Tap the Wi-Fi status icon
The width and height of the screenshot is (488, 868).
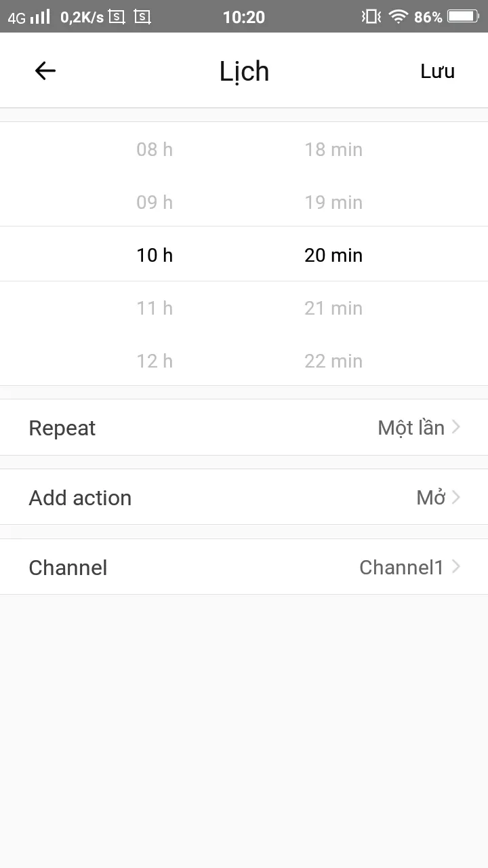(398, 17)
